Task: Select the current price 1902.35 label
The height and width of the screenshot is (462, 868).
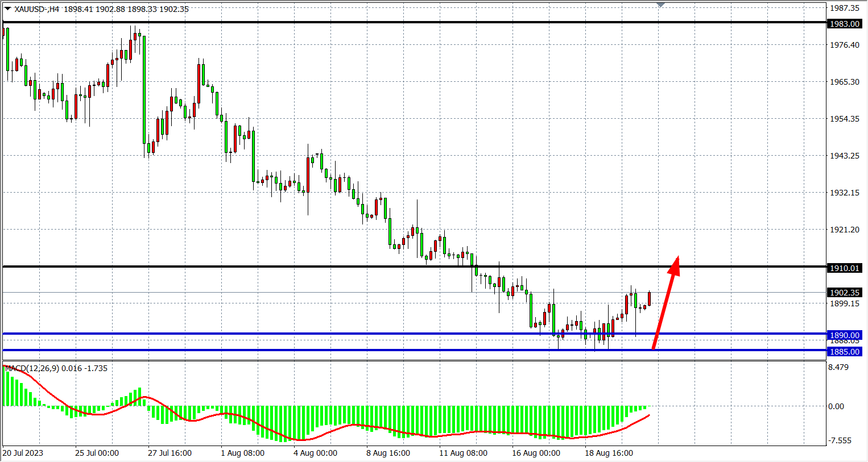Action: point(844,293)
